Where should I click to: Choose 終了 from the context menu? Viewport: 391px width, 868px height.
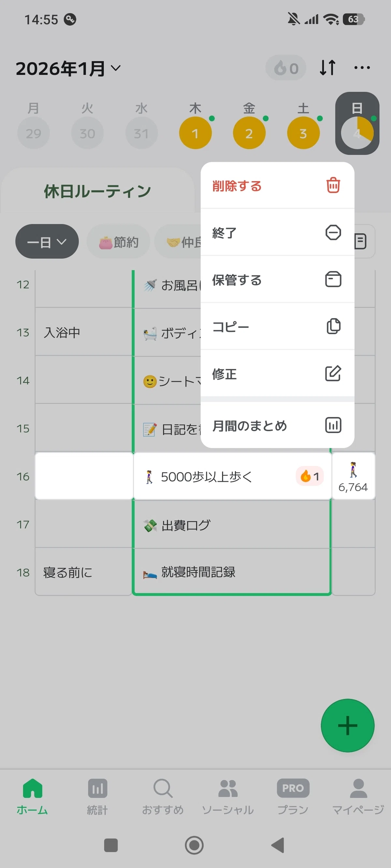(277, 233)
